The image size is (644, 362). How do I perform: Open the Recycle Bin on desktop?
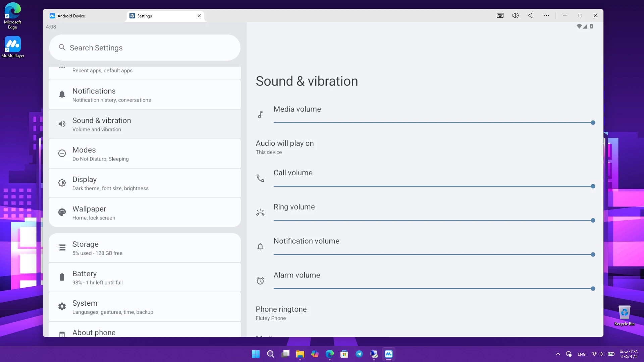click(624, 315)
